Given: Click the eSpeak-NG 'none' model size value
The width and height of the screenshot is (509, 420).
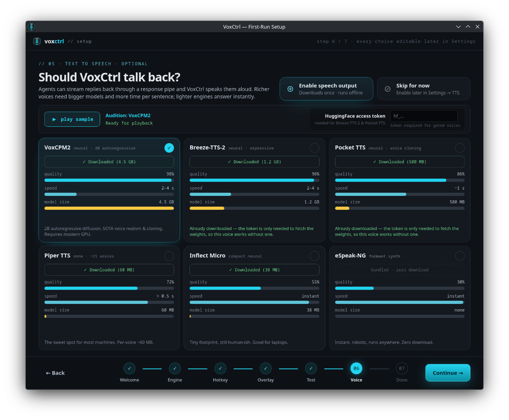Looking at the screenshot, I should pyautogui.click(x=459, y=310).
